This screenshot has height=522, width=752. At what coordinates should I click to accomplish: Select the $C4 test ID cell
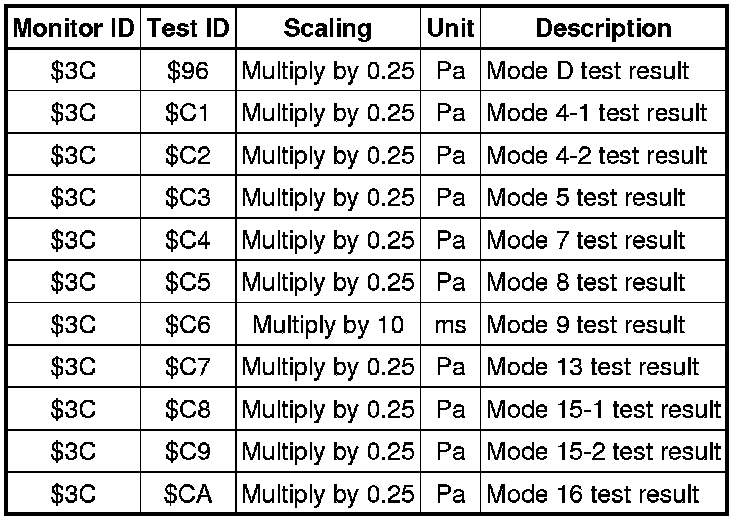click(x=188, y=241)
